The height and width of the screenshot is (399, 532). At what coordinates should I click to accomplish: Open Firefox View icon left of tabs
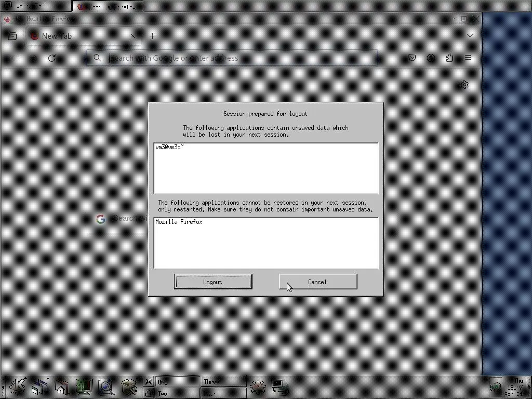tap(12, 36)
